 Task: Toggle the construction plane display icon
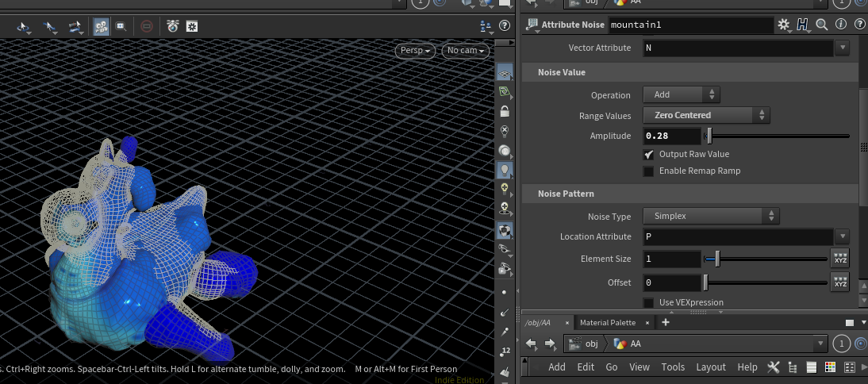point(505,92)
